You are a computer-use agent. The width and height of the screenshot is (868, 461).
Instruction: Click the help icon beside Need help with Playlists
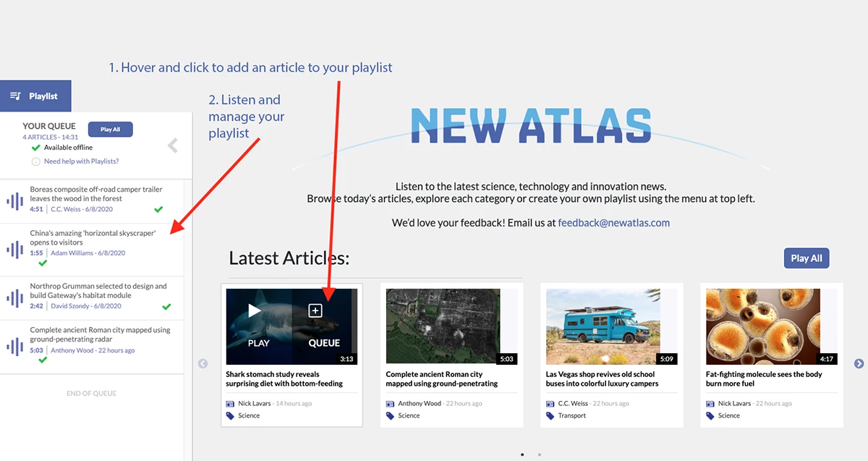click(x=35, y=161)
